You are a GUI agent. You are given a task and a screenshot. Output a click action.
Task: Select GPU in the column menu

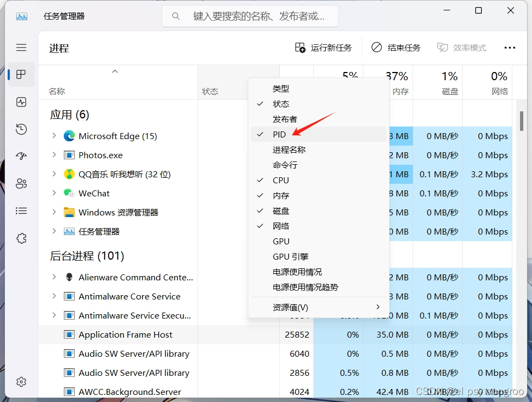point(319,241)
